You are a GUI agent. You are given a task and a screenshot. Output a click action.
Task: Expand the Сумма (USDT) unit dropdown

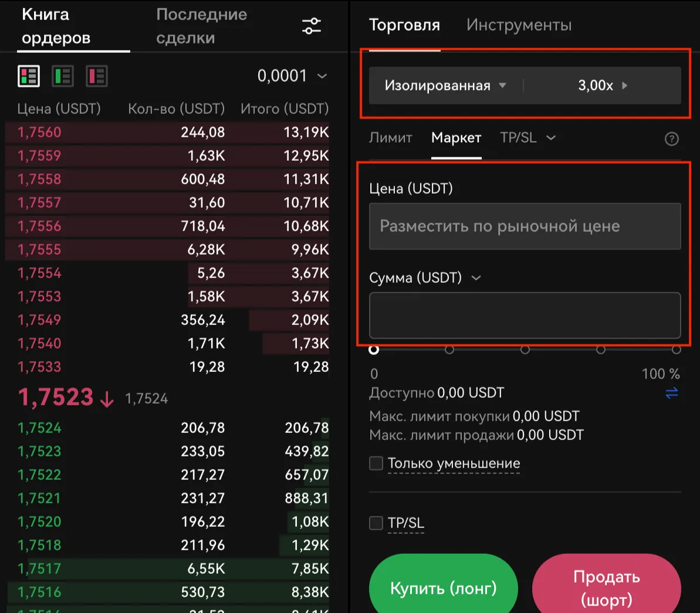425,277
